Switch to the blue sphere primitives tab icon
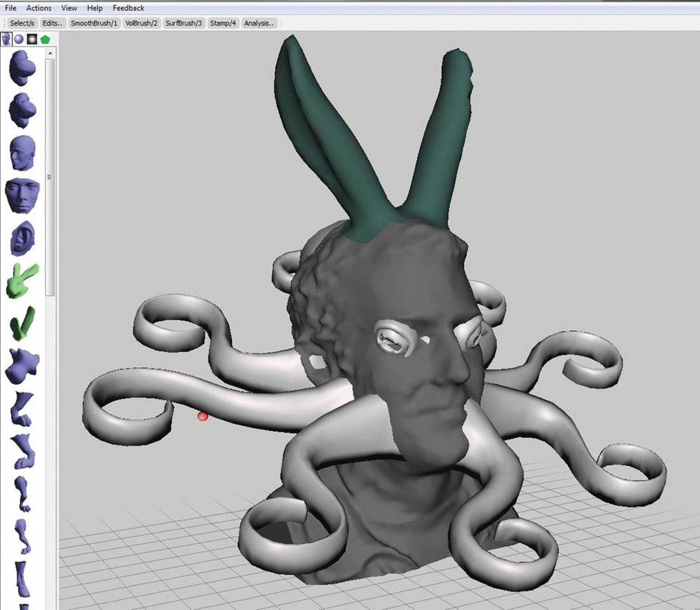The width and height of the screenshot is (700, 610). pyautogui.click(x=19, y=39)
